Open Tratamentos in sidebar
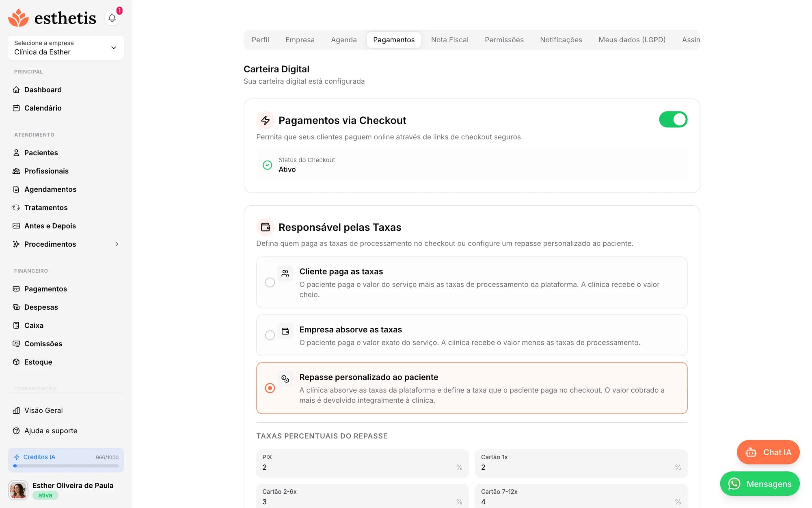The width and height of the screenshot is (812, 508). coord(66,208)
